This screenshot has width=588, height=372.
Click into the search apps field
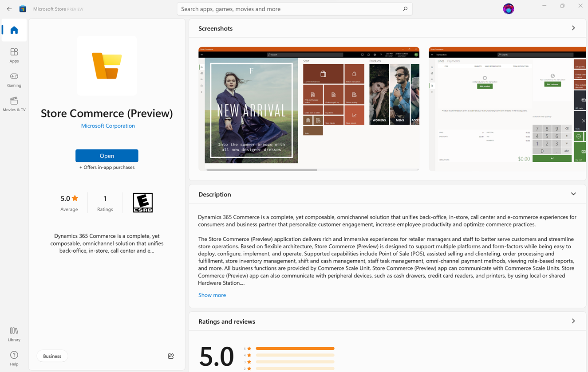295,9
